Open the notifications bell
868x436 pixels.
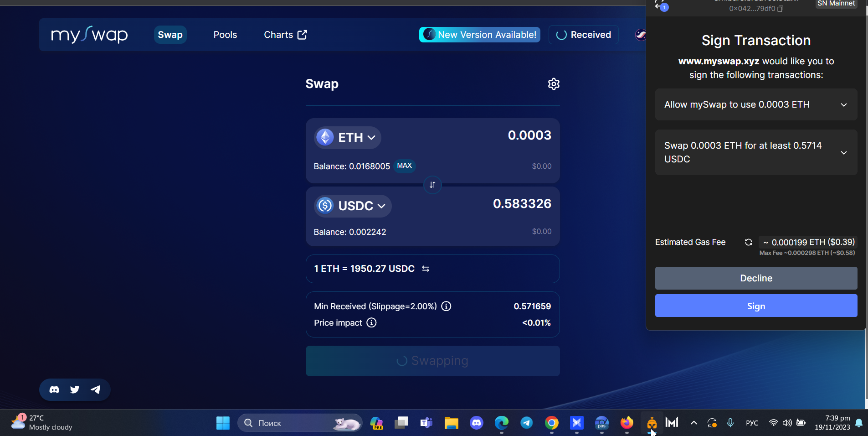click(859, 423)
